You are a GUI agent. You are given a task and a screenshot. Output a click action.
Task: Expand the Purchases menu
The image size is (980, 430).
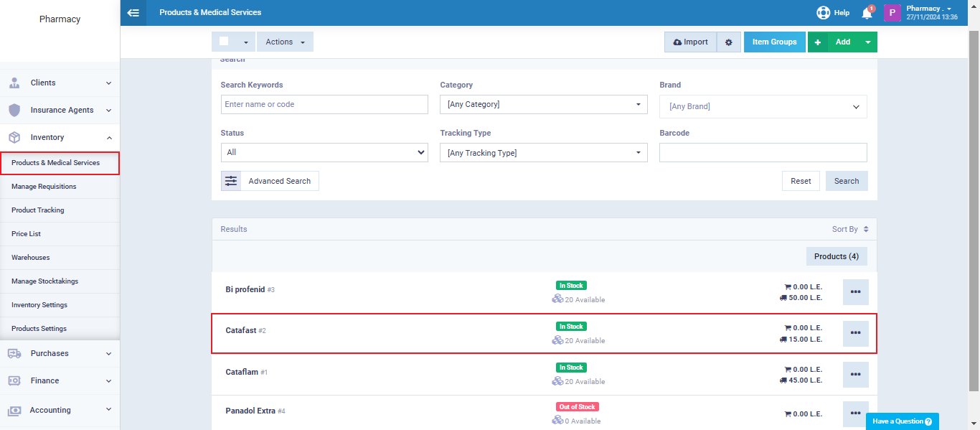pyautogui.click(x=108, y=353)
